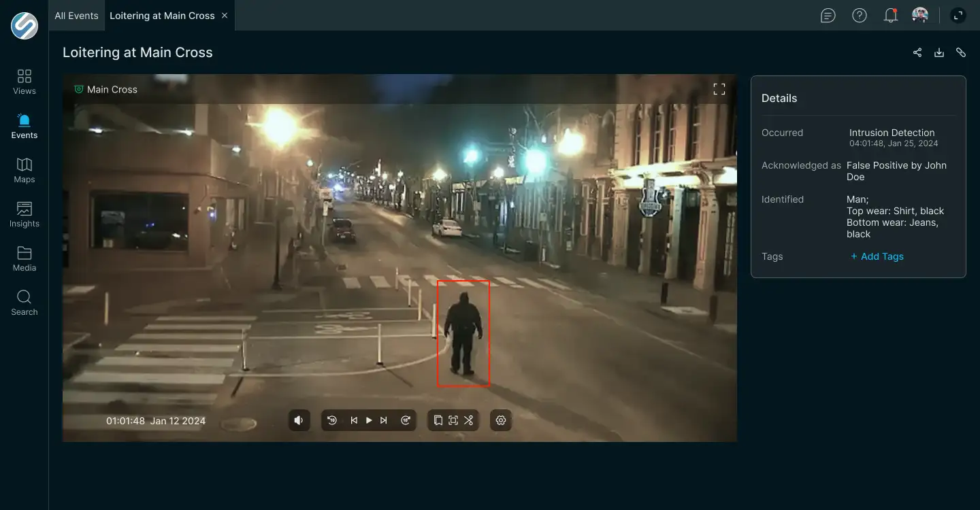
Task: Open the Media folder in sidebar
Action: 24,258
